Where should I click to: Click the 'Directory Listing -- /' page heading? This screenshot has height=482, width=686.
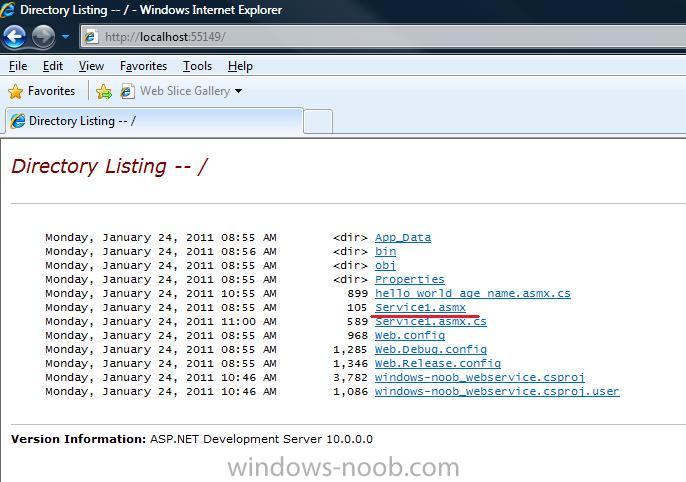coord(109,167)
